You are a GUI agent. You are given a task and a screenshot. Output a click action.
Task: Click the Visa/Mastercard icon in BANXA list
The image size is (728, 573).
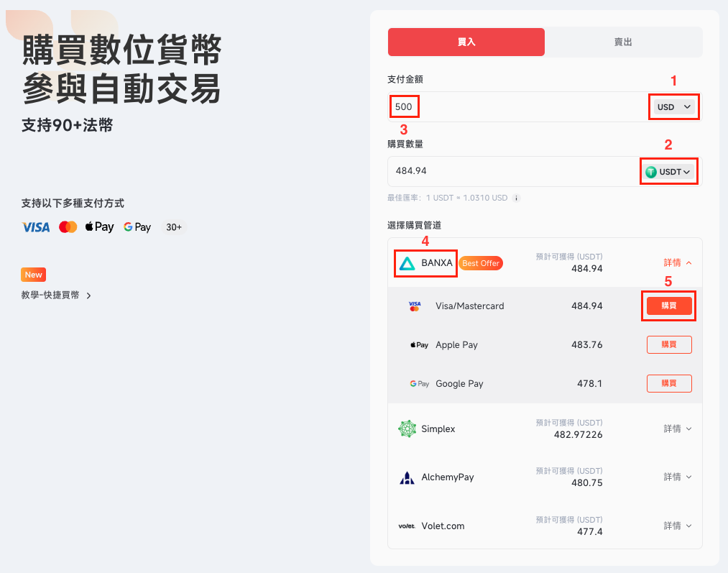coord(415,306)
